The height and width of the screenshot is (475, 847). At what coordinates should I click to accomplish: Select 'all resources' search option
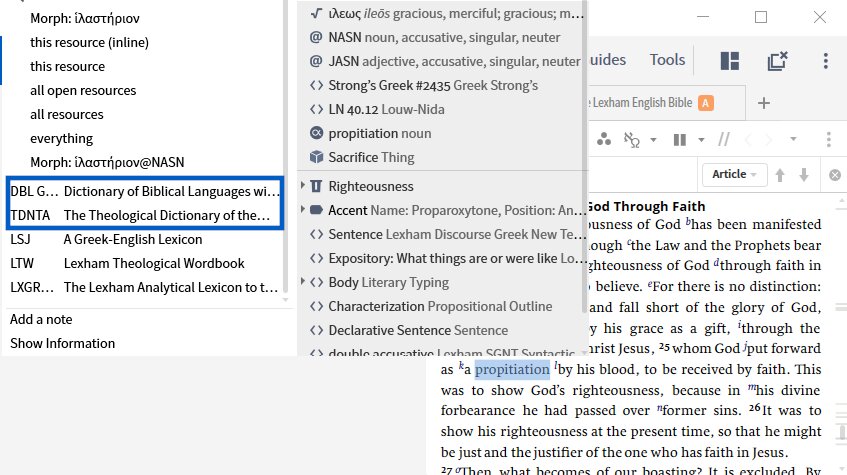point(66,115)
